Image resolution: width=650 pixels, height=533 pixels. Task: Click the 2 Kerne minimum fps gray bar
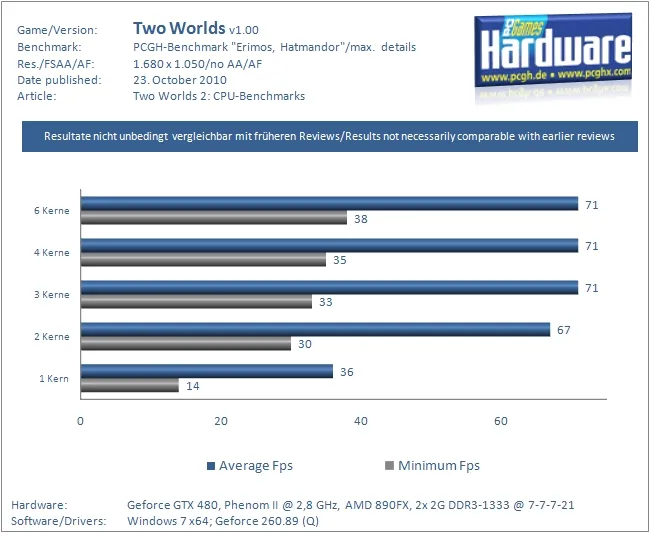[186, 344]
